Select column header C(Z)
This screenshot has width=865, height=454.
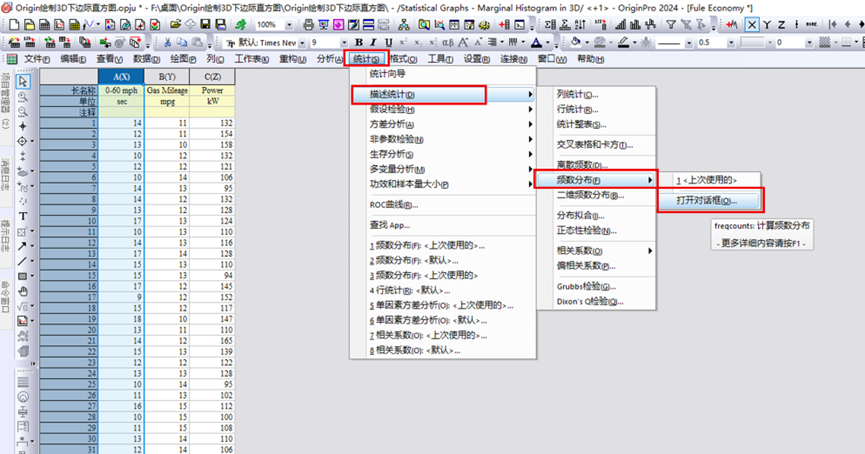tap(212, 77)
